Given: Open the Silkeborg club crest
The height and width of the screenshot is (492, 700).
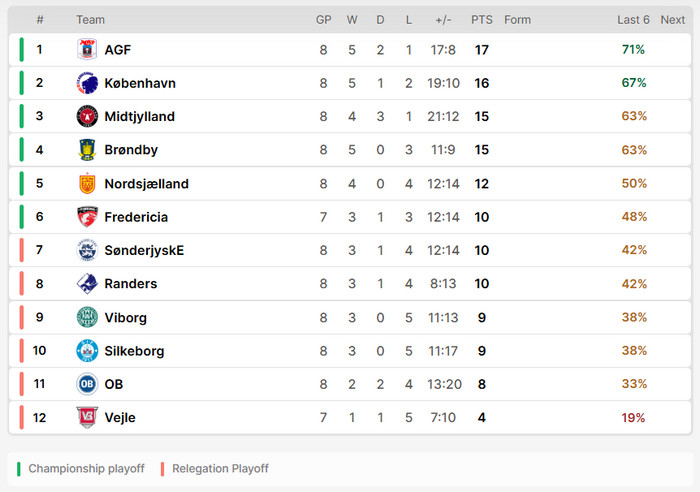Looking at the screenshot, I should pos(87,351).
